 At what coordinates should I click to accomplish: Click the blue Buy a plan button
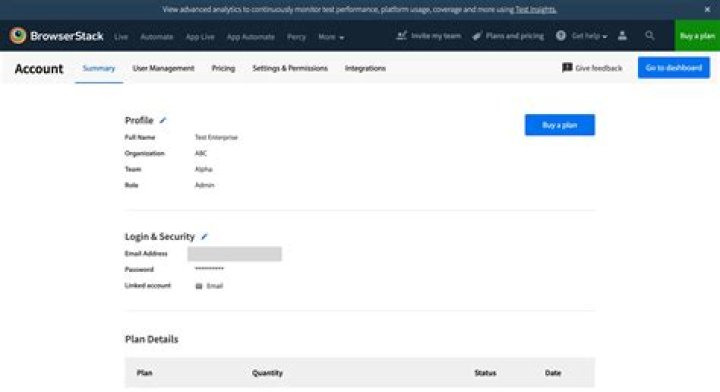point(560,125)
